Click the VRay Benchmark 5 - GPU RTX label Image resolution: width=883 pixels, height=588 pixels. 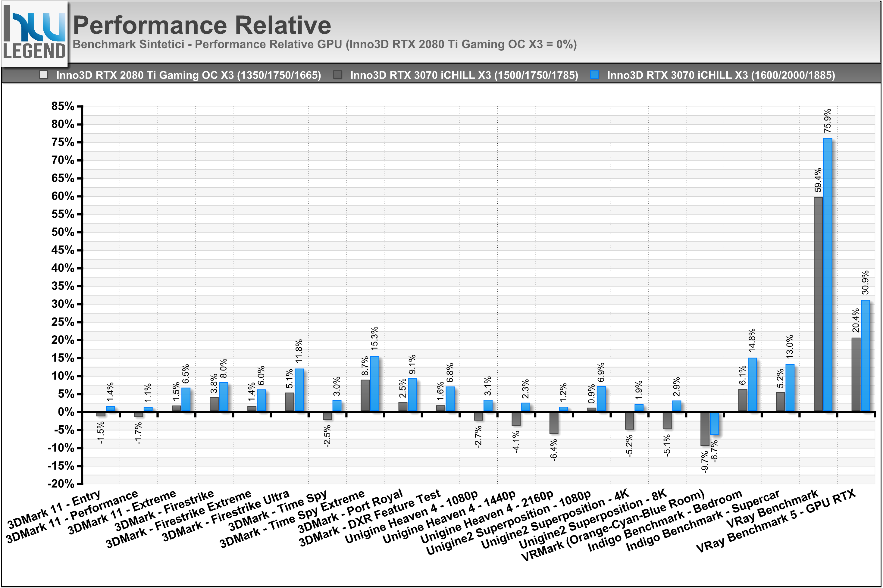777,521
